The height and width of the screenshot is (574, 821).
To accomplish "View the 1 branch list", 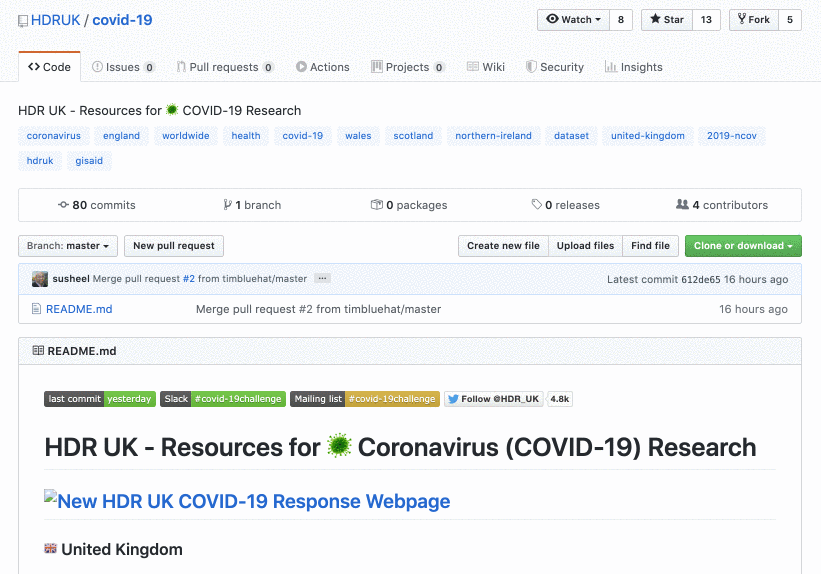I will pyautogui.click(x=252, y=205).
